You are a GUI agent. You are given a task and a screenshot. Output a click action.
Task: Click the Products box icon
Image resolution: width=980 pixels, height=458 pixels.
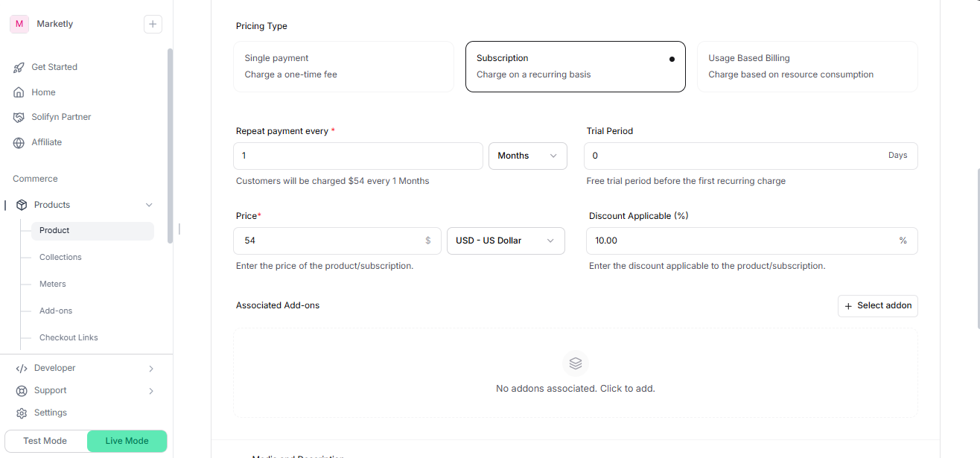[22, 205]
